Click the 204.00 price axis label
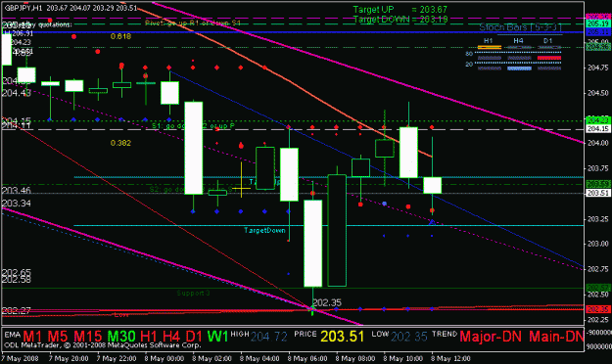This screenshot has height=364, width=612. [598, 143]
